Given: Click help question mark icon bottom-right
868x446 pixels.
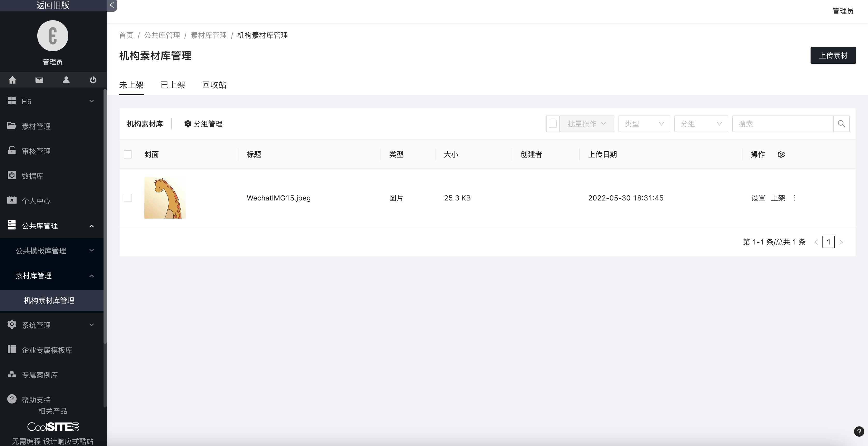Looking at the screenshot, I should point(859,431).
